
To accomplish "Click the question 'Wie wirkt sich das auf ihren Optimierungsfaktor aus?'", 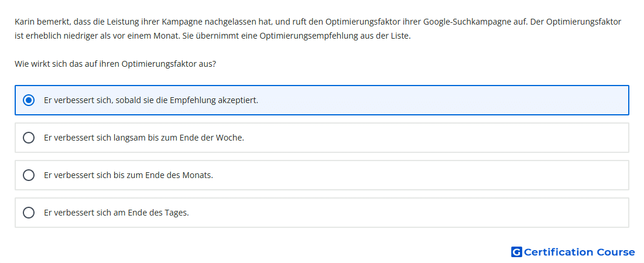I will pos(115,64).
